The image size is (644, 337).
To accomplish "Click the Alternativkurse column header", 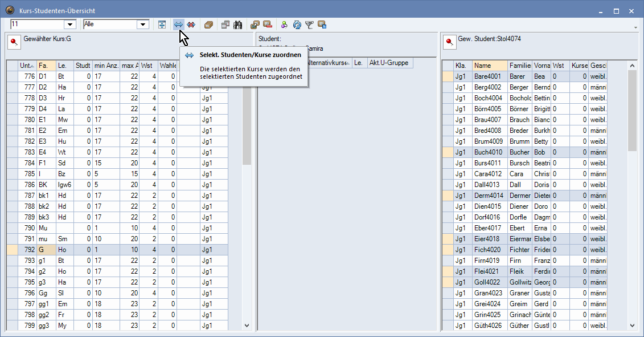I will click(x=329, y=63).
